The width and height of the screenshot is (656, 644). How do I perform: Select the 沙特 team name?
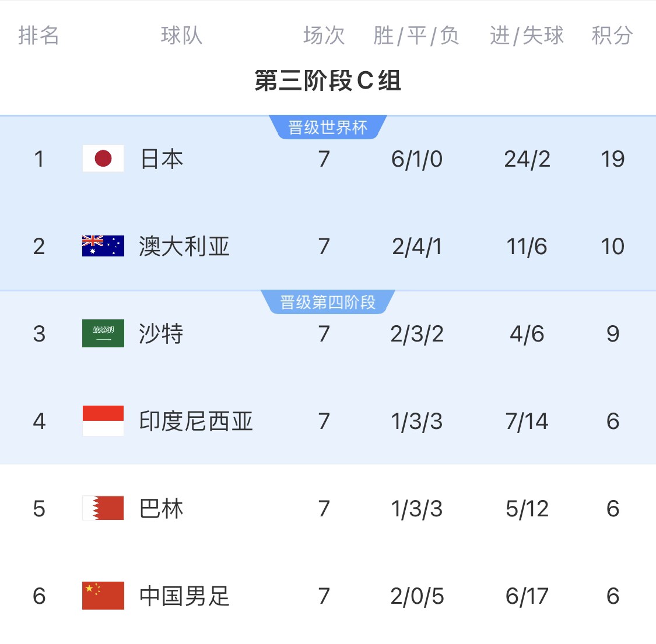tap(162, 334)
